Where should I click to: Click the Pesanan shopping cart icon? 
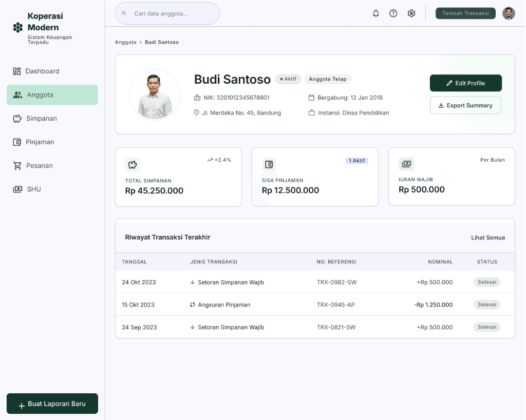[x=17, y=165]
